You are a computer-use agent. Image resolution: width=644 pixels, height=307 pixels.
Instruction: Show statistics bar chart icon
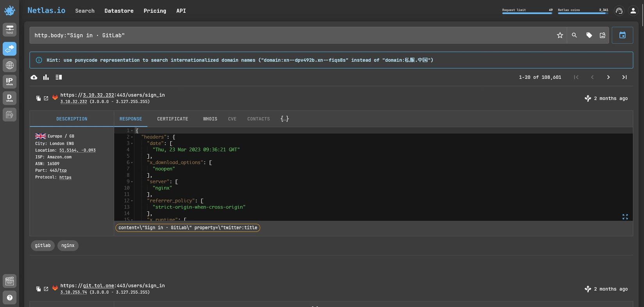(46, 77)
